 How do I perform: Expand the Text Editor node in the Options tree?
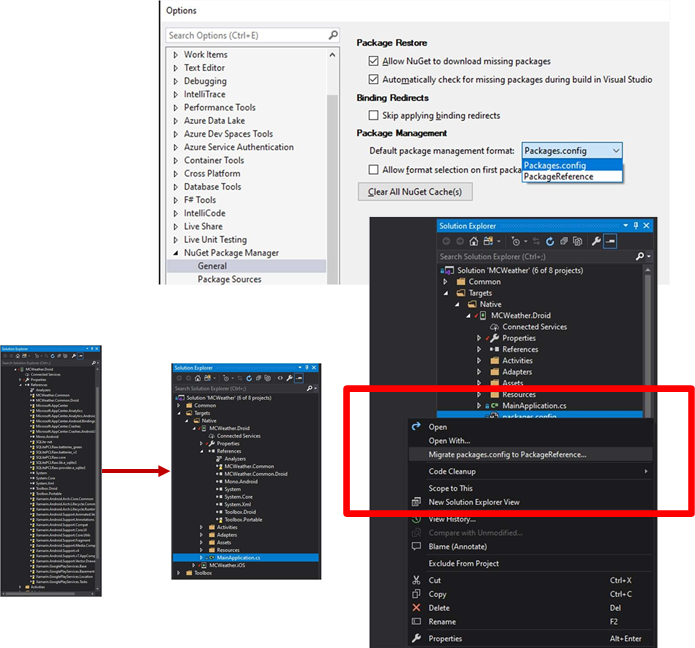(x=176, y=68)
